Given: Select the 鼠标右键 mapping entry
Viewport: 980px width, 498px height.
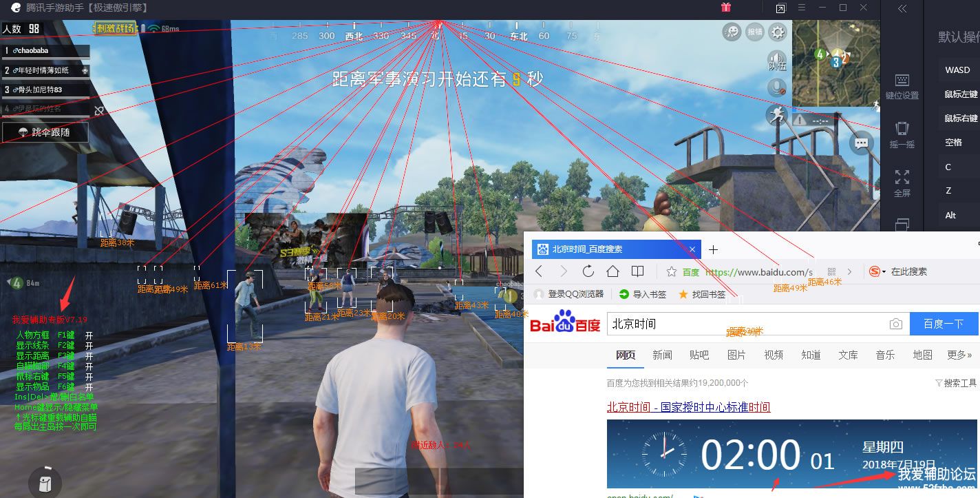Looking at the screenshot, I should point(959,118).
